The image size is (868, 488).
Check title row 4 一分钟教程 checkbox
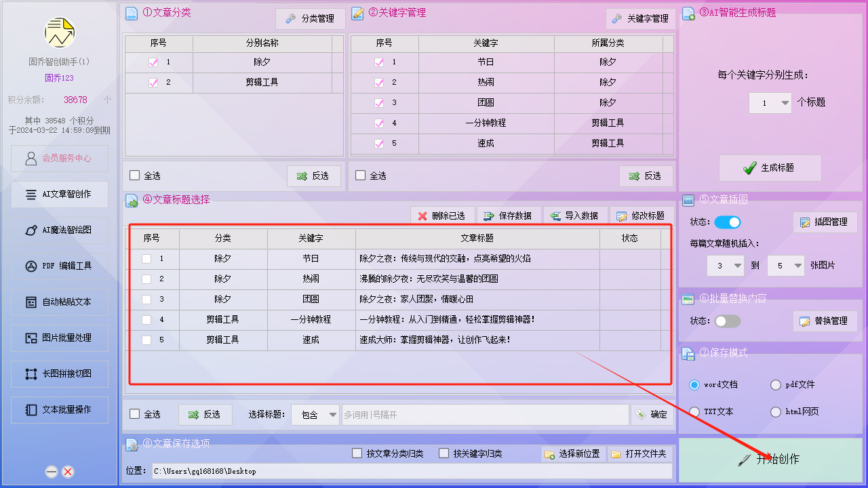146,319
